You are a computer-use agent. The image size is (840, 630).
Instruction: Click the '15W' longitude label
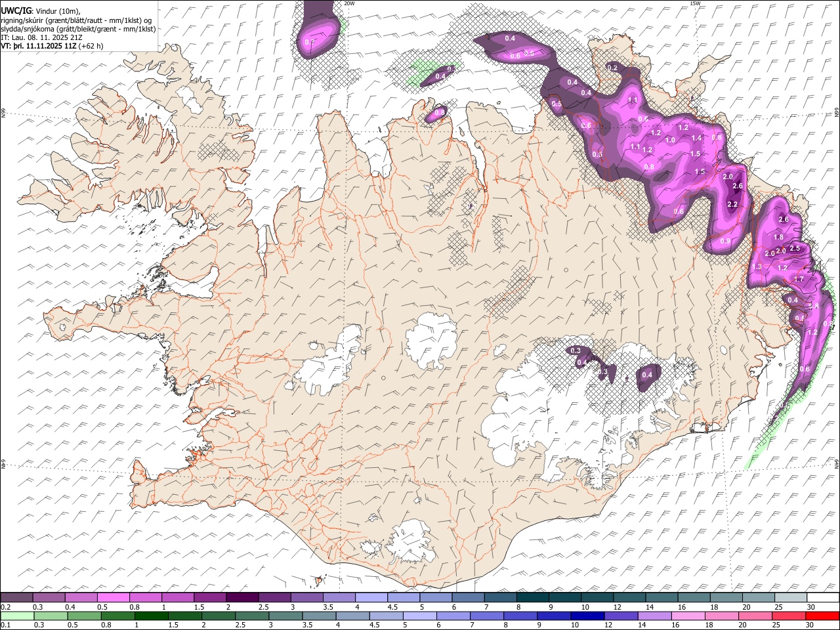[x=695, y=3]
